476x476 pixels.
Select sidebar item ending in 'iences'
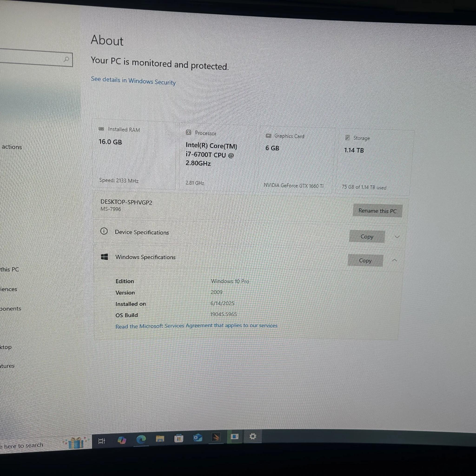point(9,289)
